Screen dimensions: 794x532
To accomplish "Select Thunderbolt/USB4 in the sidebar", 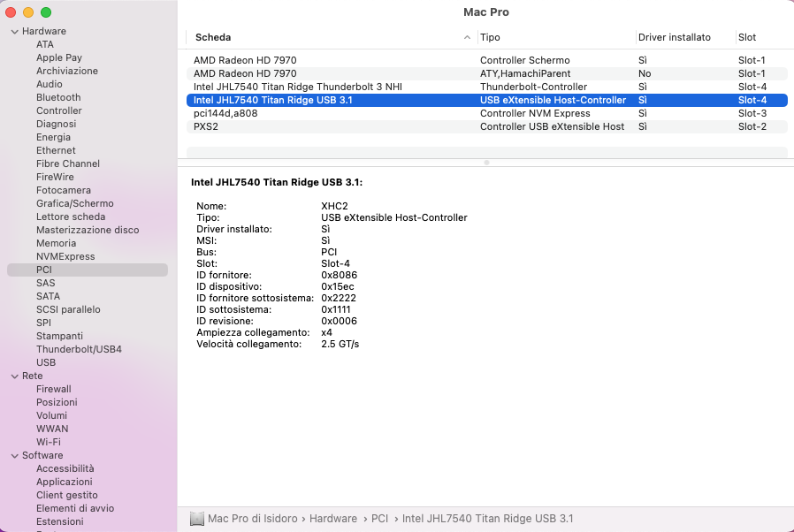I will click(x=79, y=349).
